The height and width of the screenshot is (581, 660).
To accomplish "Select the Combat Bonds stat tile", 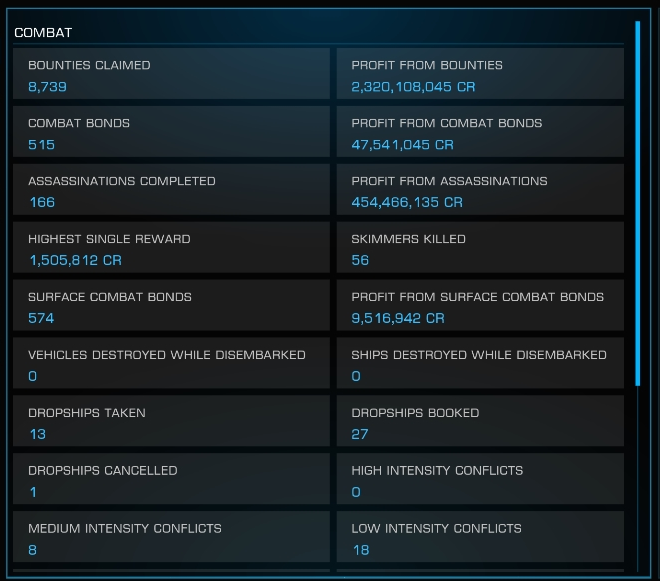I will click(171, 131).
